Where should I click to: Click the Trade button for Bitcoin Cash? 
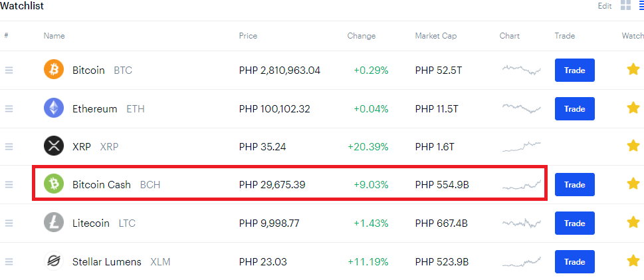575,185
